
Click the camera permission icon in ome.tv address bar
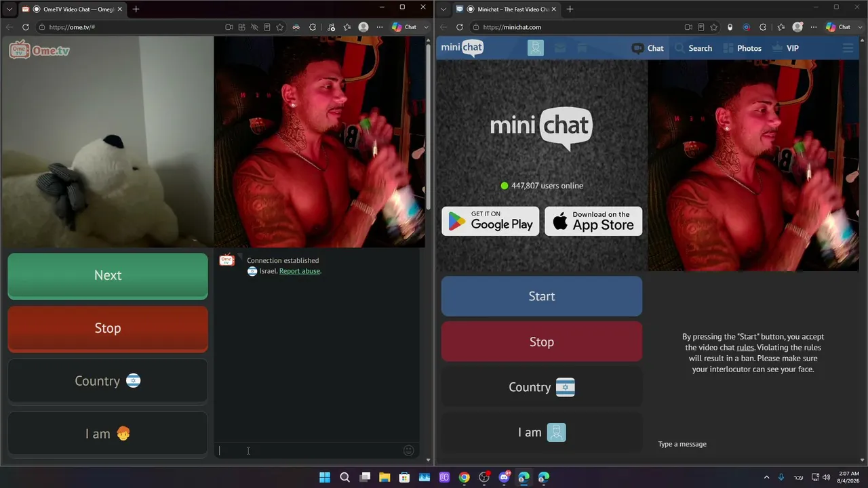pyautogui.click(x=229, y=27)
